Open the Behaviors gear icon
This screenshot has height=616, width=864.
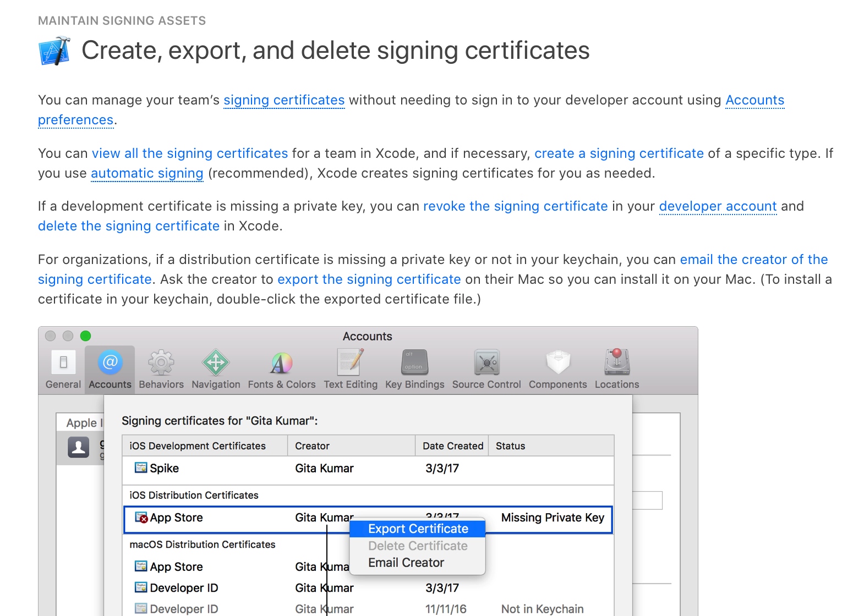click(161, 362)
